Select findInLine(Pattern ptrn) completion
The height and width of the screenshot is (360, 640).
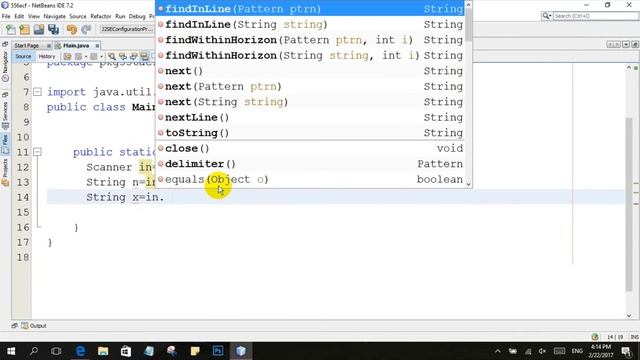tap(310, 9)
